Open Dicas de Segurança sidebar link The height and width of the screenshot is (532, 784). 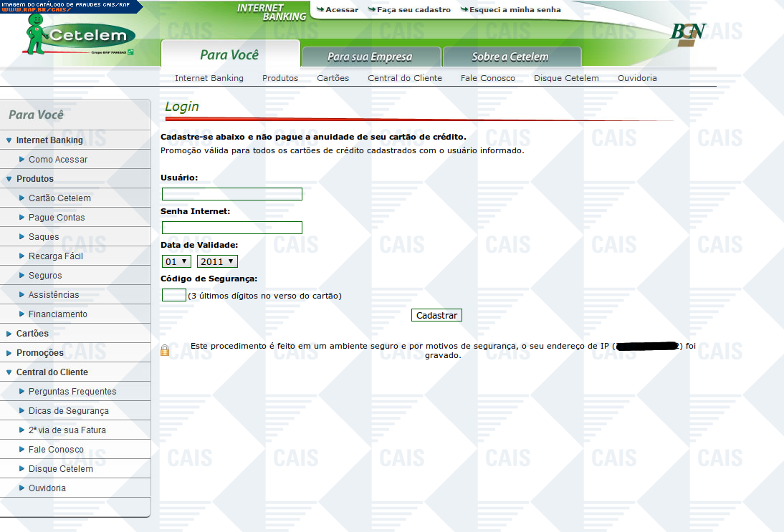pyautogui.click(x=68, y=411)
